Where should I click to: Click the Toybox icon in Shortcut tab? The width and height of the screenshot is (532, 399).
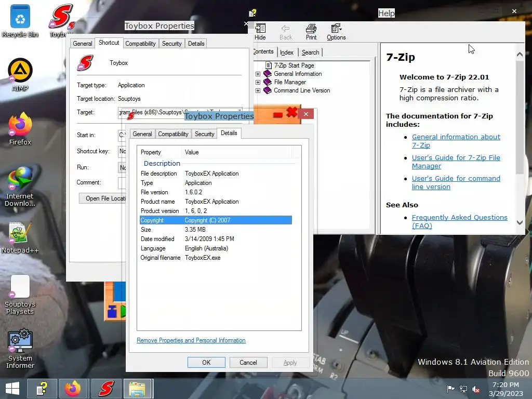(x=85, y=63)
